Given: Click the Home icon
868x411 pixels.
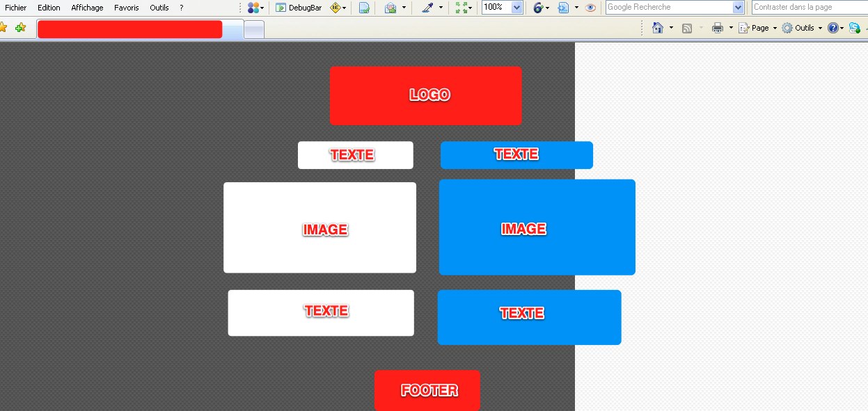Looking at the screenshot, I should click(658, 28).
